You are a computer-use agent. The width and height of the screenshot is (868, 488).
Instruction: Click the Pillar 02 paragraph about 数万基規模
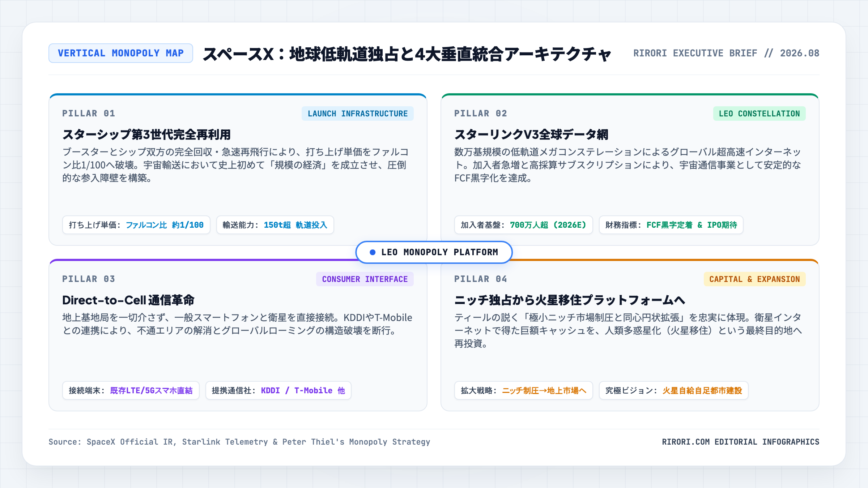pyautogui.click(x=628, y=165)
